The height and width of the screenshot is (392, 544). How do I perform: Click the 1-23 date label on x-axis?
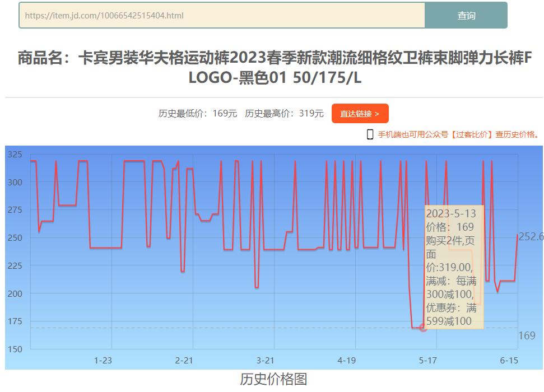[103, 361]
